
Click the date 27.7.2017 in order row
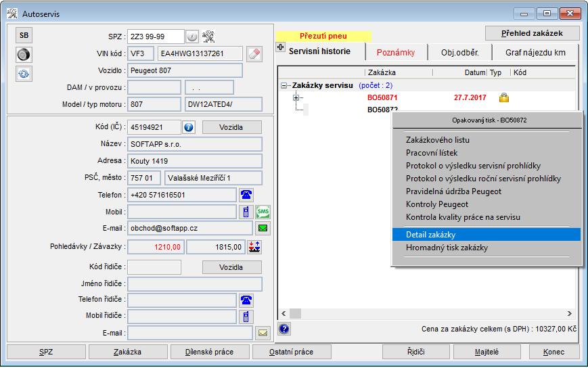[x=470, y=98]
